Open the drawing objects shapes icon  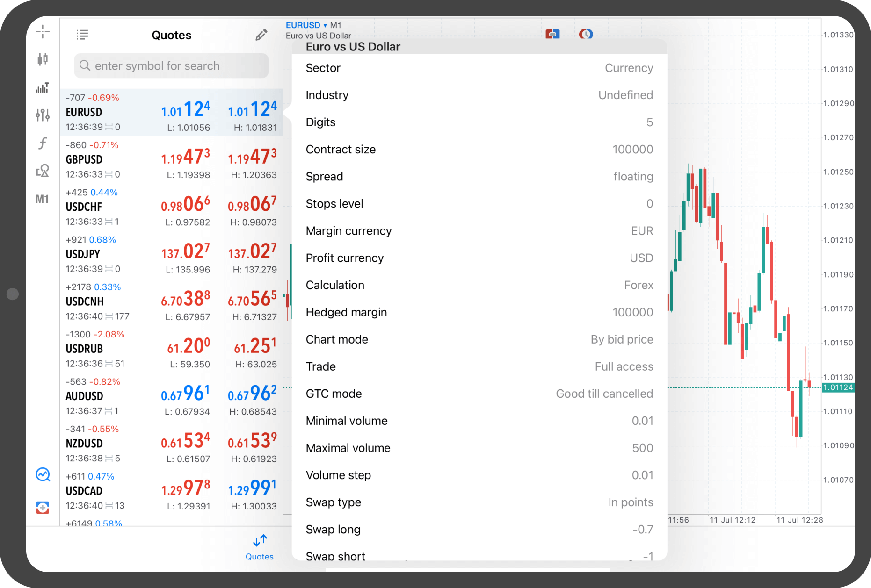pyautogui.click(x=43, y=171)
